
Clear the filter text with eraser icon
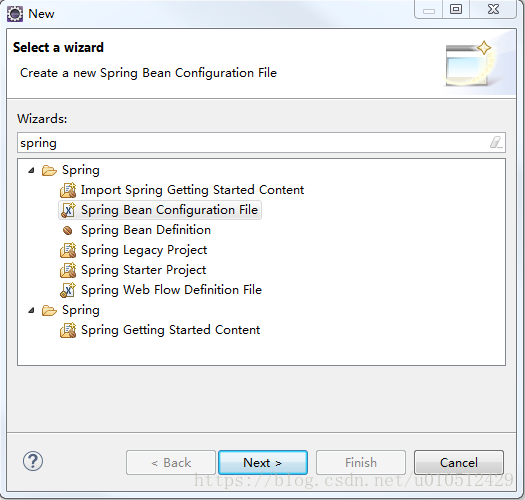[496, 142]
